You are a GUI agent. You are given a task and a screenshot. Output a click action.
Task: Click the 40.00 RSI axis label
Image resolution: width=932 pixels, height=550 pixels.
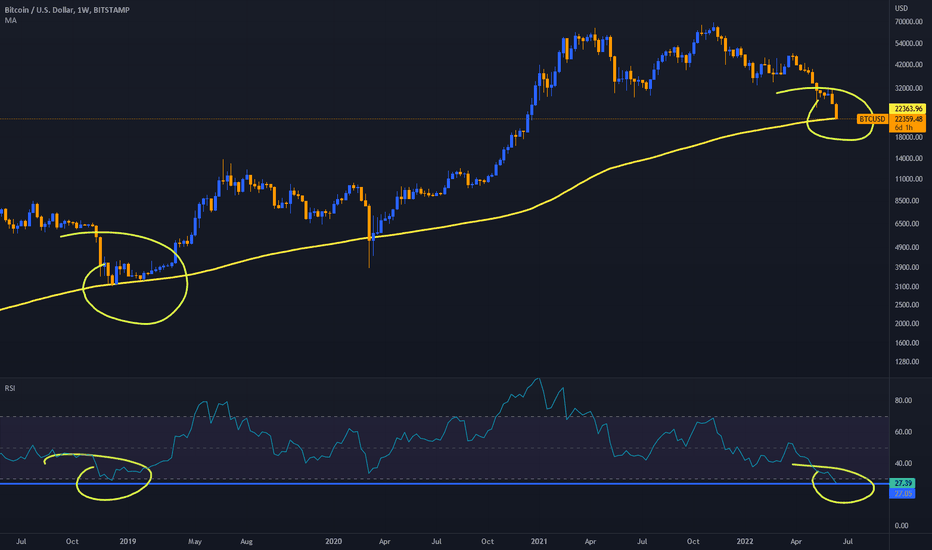[903, 464]
